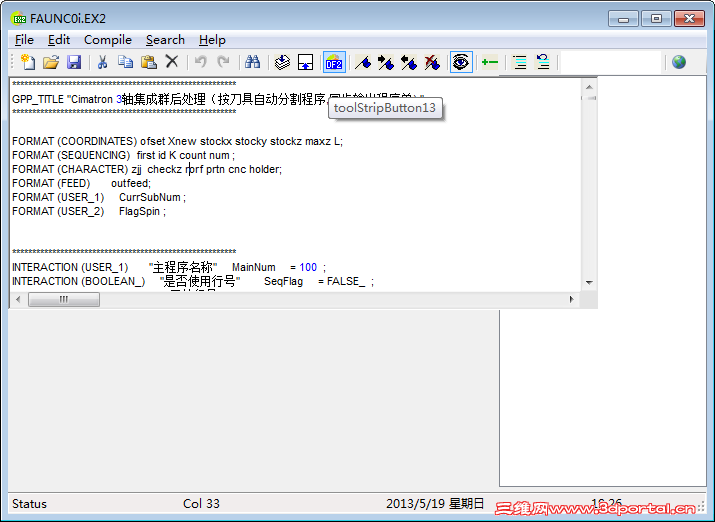Click the date 2013/5/19 in status bar
The height and width of the screenshot is (522, 715).
415,504
